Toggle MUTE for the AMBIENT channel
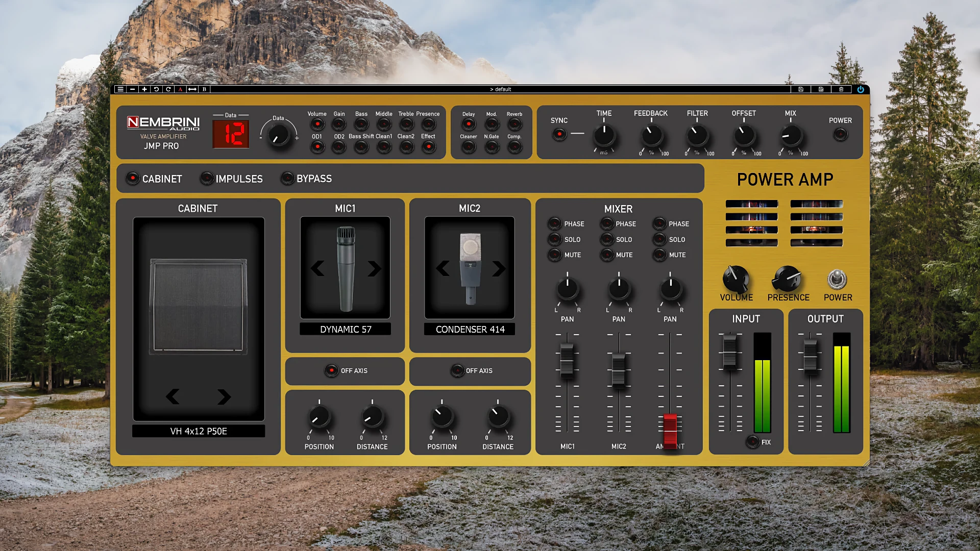 [x=659, y=255]
